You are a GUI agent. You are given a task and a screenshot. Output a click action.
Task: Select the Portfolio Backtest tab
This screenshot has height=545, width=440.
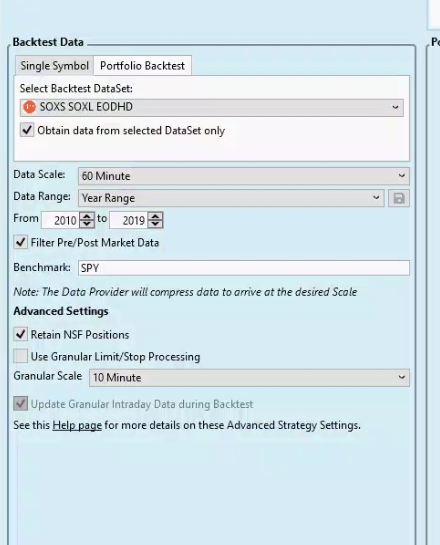click(x=142, y=66)
